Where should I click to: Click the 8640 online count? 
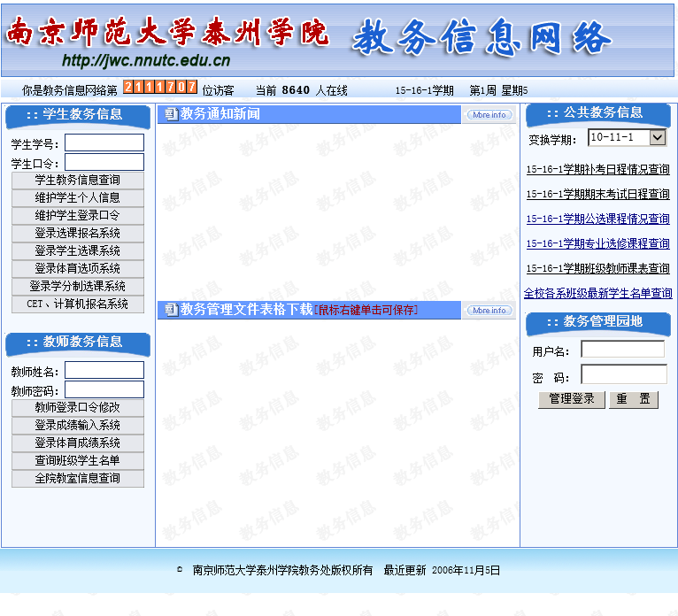(296, 90)
